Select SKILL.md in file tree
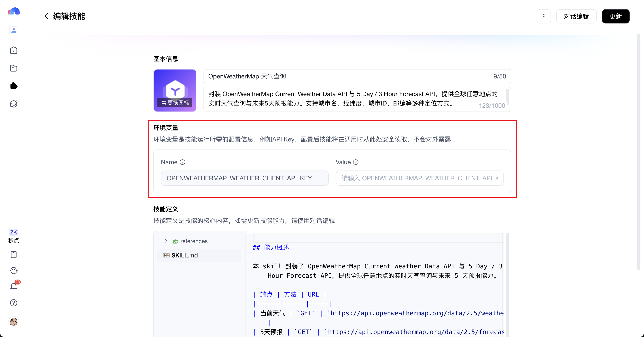Image resolution: width=644 pixels, height=337 pixels. point(199,255)
